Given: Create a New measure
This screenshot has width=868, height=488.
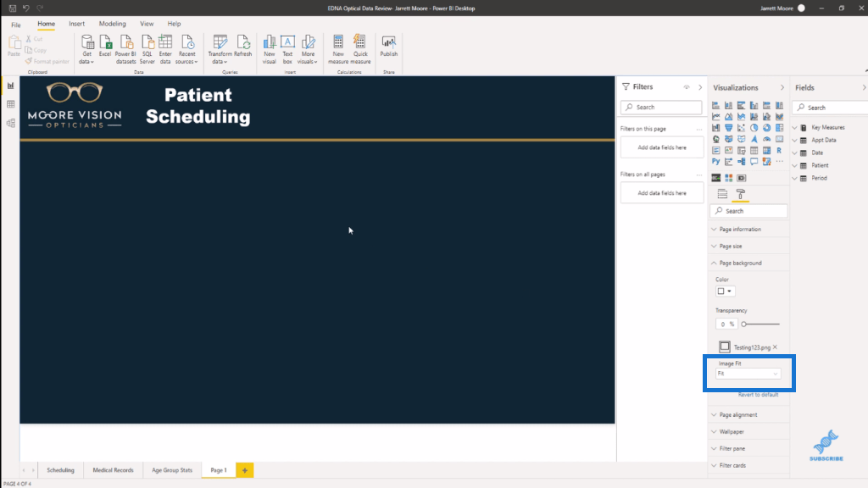Looking at the screenshot, I should [x=338, y=49].
